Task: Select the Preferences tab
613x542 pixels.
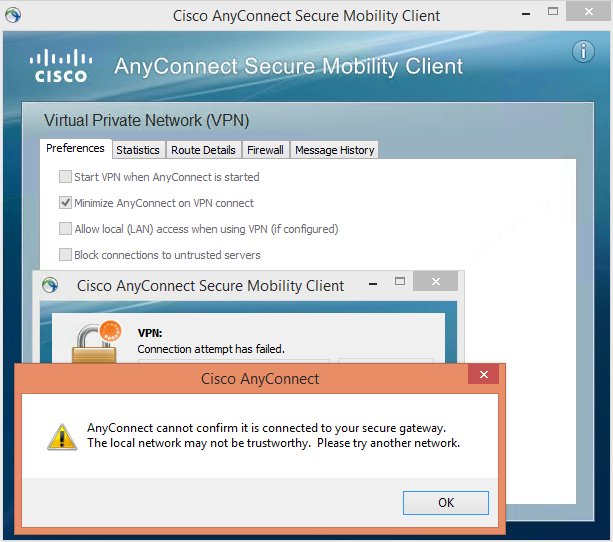Action: (x=75, y=149)
